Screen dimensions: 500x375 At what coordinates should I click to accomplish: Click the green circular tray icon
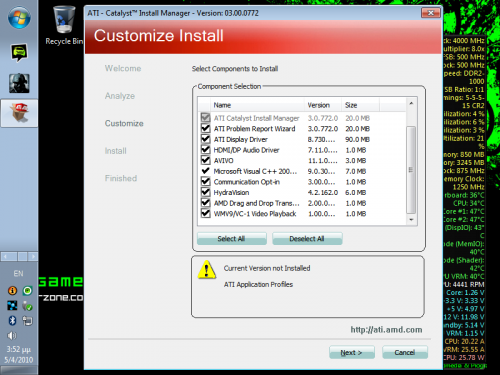pos(27,291)
